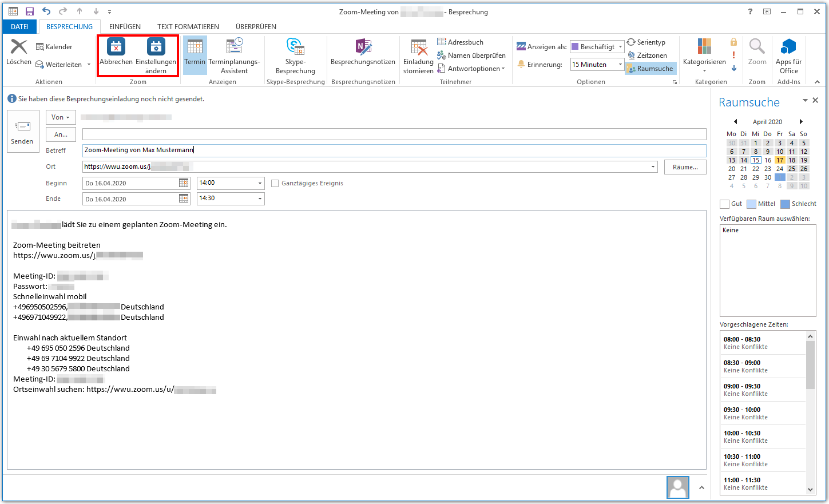Open the Terminplanungs-Assistent
Screen dimensions: 829x504
click(234, 47)
